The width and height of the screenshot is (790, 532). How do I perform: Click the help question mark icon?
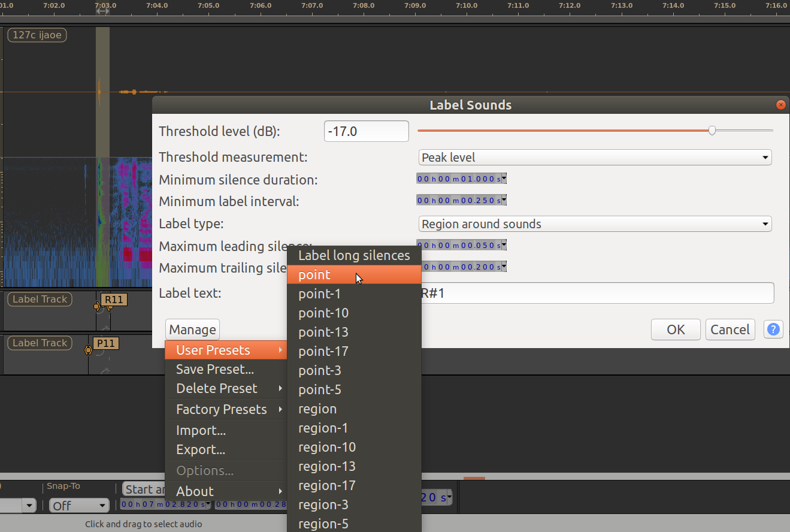773,329
